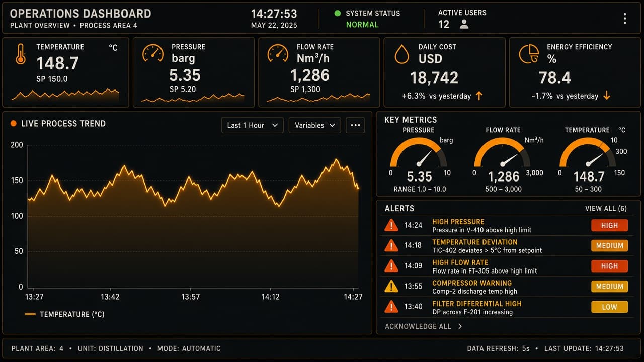Click MEDIUM badge on Compressor Warning alert
Viewport: 644px width, 362px height.
609,287
